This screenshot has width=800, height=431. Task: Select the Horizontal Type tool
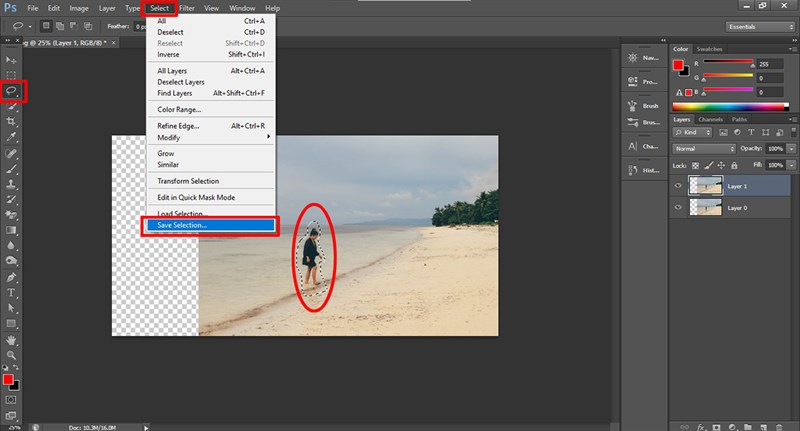tap(11, 293)
